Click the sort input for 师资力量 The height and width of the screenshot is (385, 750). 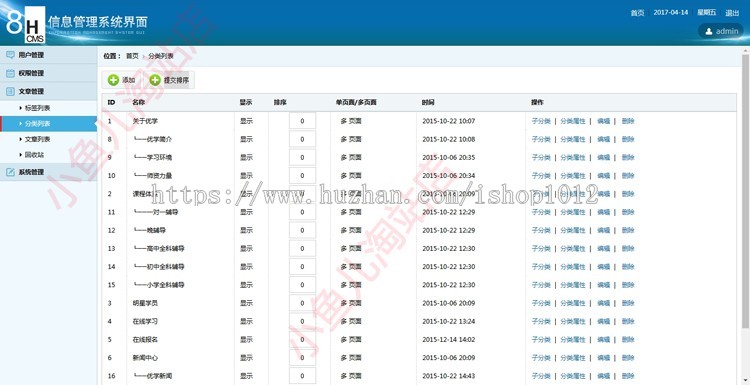302,176
